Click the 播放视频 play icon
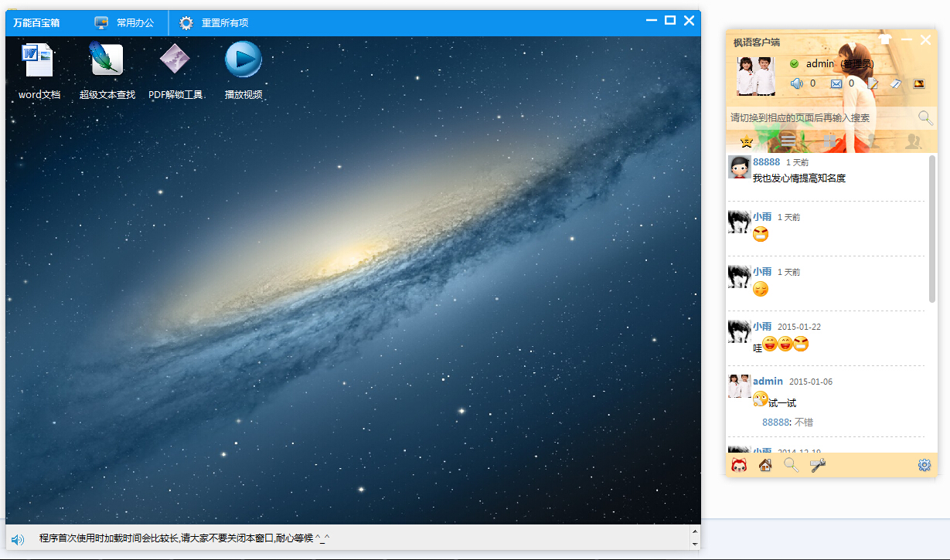The width and height of the screenshot is (950, 560). click(x=243, y=59)
